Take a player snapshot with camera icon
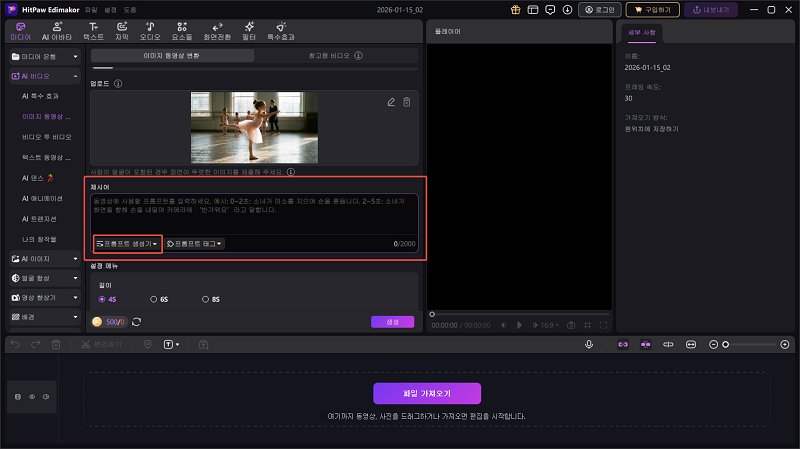 [571, 325]
